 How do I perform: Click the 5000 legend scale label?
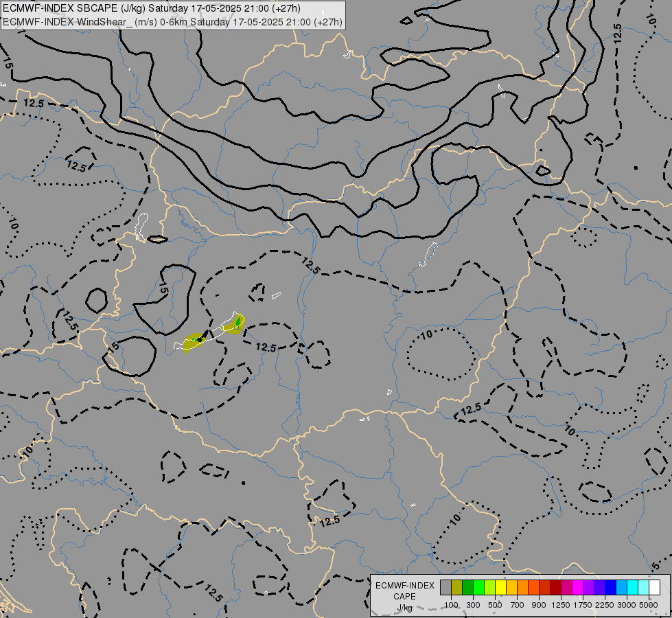tap(649, 605)
